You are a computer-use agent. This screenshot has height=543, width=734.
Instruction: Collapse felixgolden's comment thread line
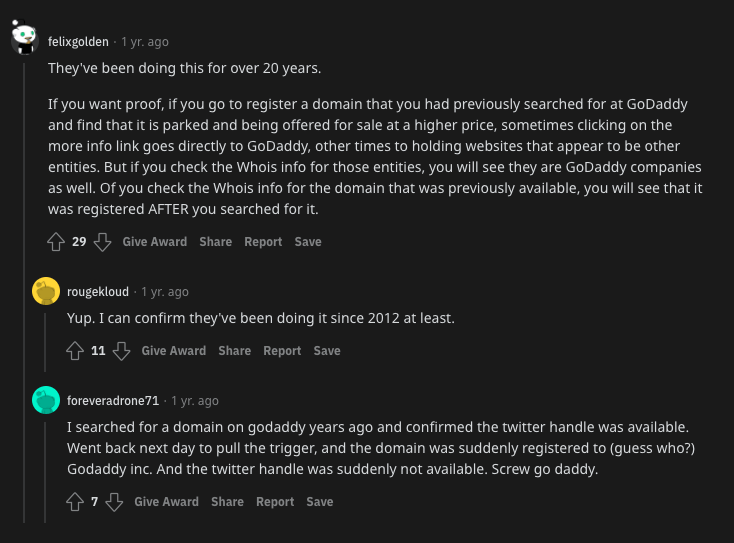point(24,293)
